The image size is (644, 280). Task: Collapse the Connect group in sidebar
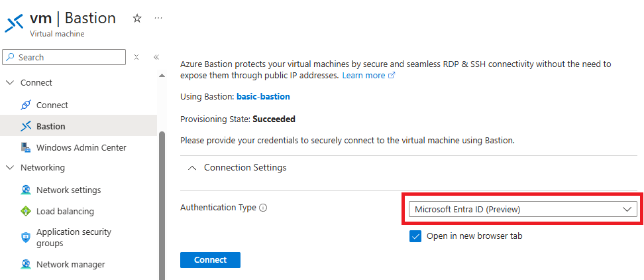tap(10, 83)
